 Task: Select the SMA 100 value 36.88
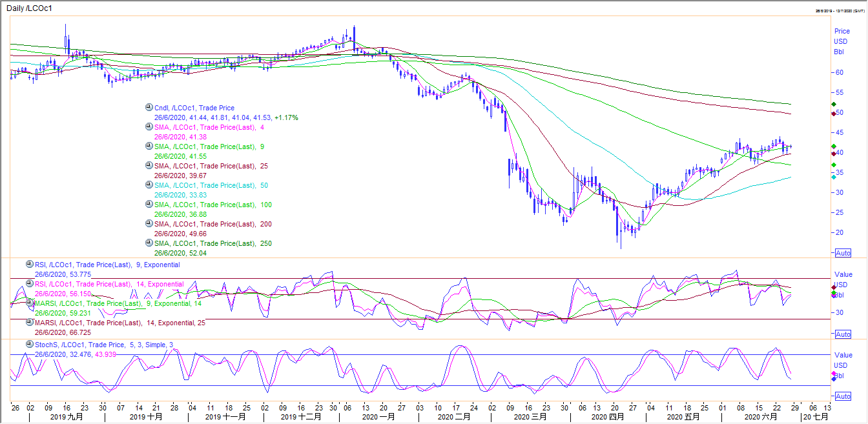point(180,215)
